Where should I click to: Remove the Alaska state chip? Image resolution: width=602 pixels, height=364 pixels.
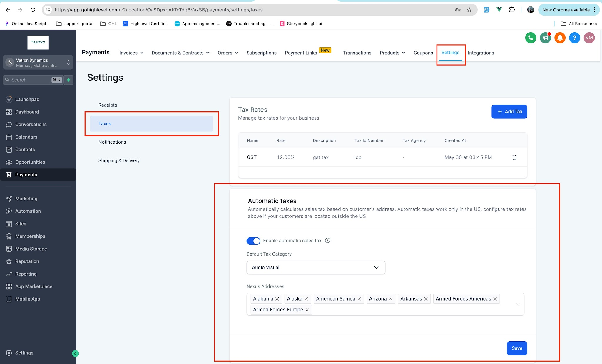click(x=306, y=299)
